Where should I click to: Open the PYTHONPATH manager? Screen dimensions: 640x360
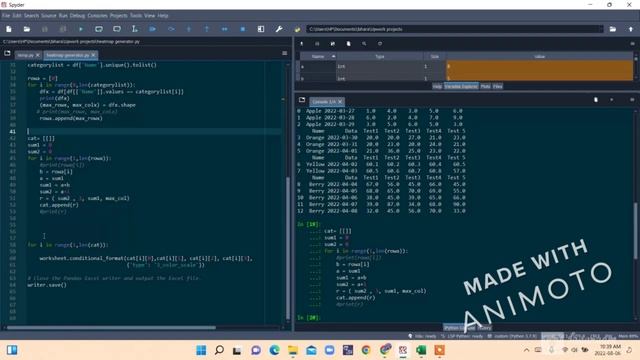(297, 29)
